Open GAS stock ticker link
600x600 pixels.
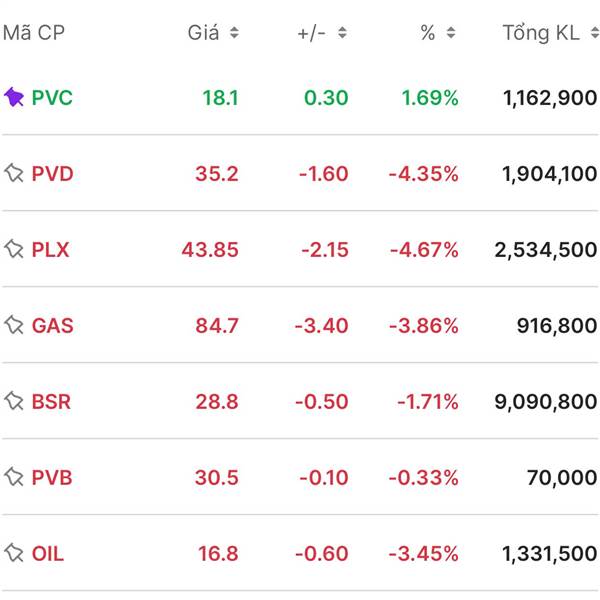point(52,326)
